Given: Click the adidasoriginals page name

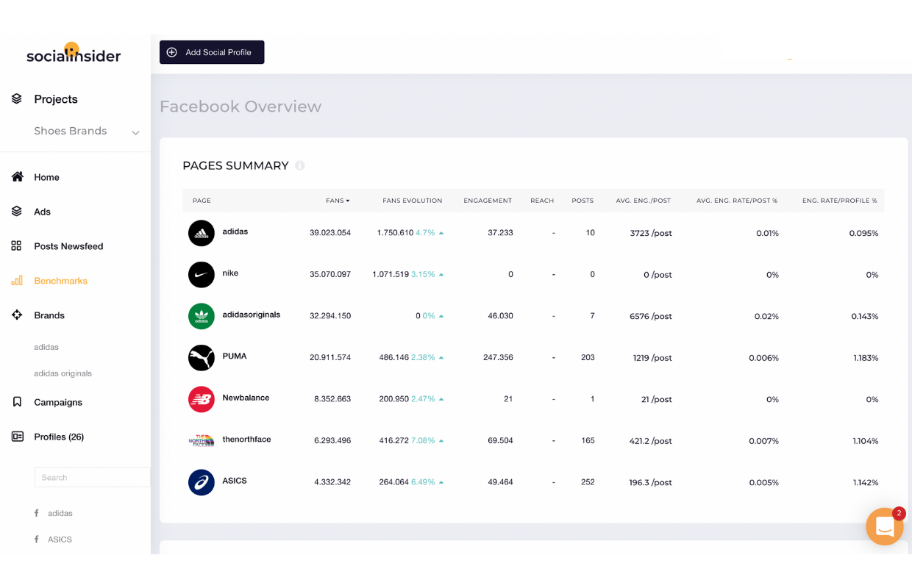Looking at the screenshot, I should [252, 315].
